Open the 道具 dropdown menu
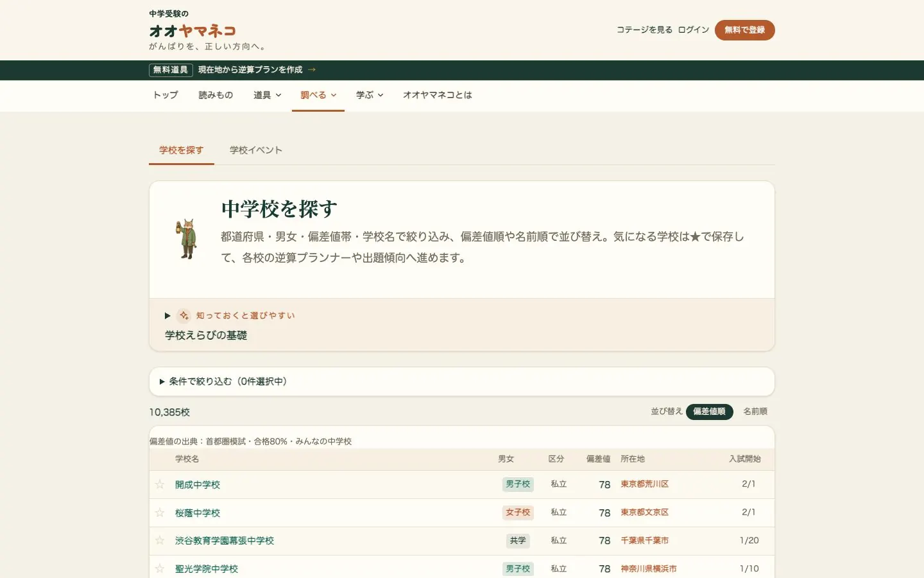924x578 pixels. click(268, 95)
